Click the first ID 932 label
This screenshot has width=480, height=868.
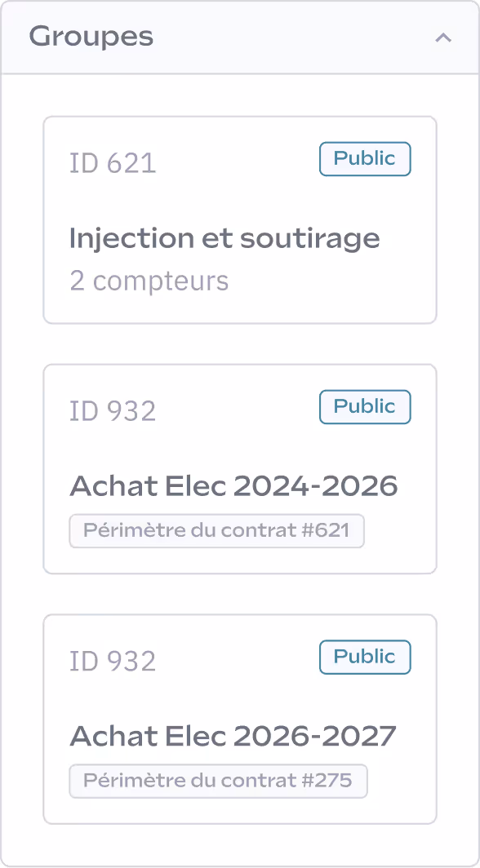tap(113, 411)
